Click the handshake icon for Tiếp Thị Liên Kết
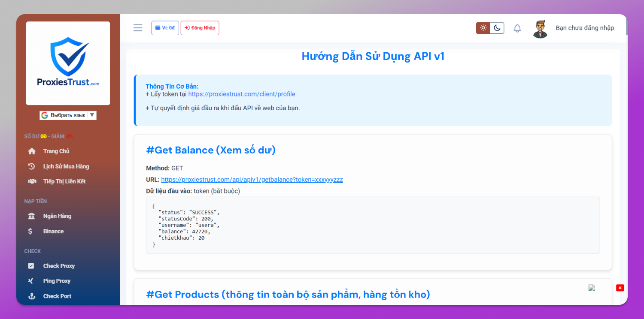This screenshot has width=644, height=319. click(32, 181)
